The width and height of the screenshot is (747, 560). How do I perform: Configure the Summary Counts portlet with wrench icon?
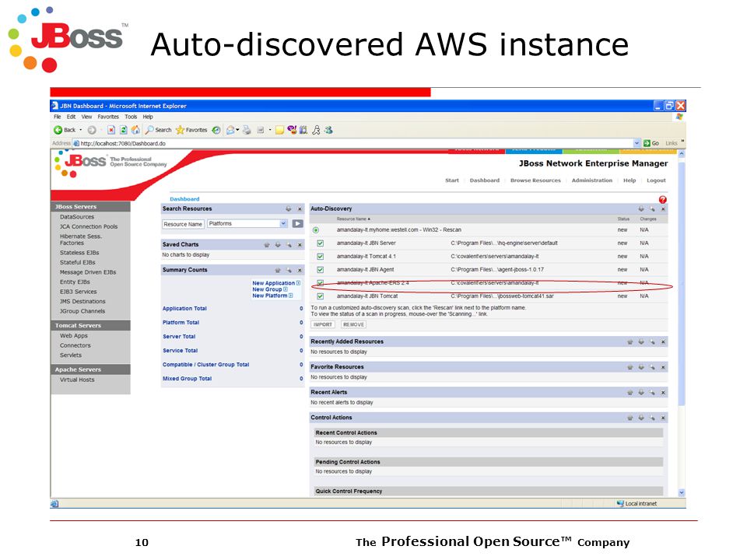point(289,270)
